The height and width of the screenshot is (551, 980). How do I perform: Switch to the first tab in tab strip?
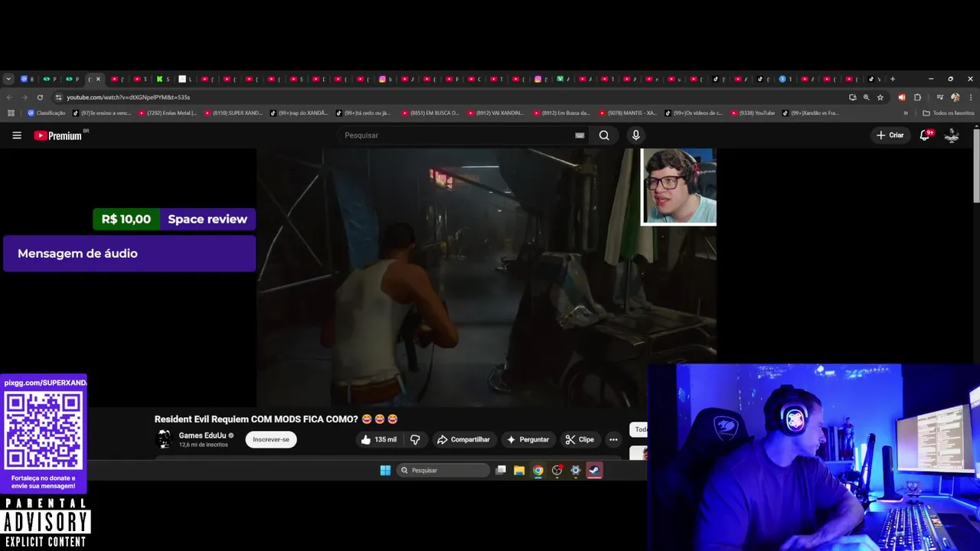28,79
